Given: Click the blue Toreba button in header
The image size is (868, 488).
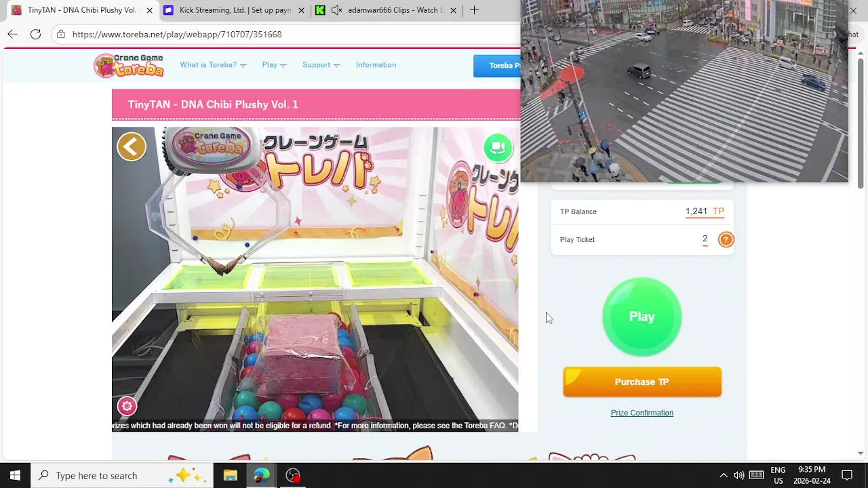Looking at the screenshot, I should [x=497, y=66].
